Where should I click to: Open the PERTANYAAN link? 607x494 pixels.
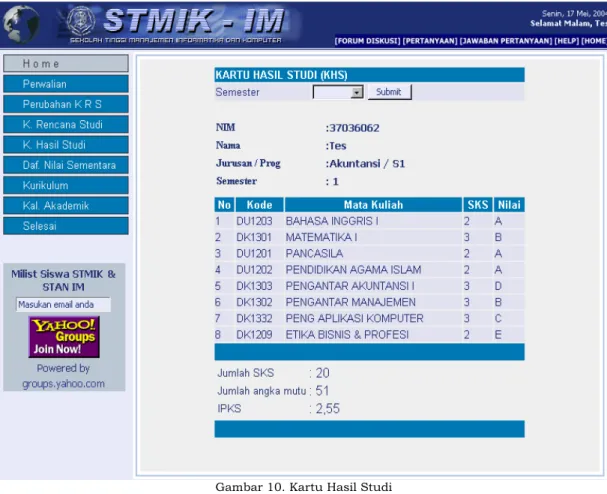click(x=430, y=41)
